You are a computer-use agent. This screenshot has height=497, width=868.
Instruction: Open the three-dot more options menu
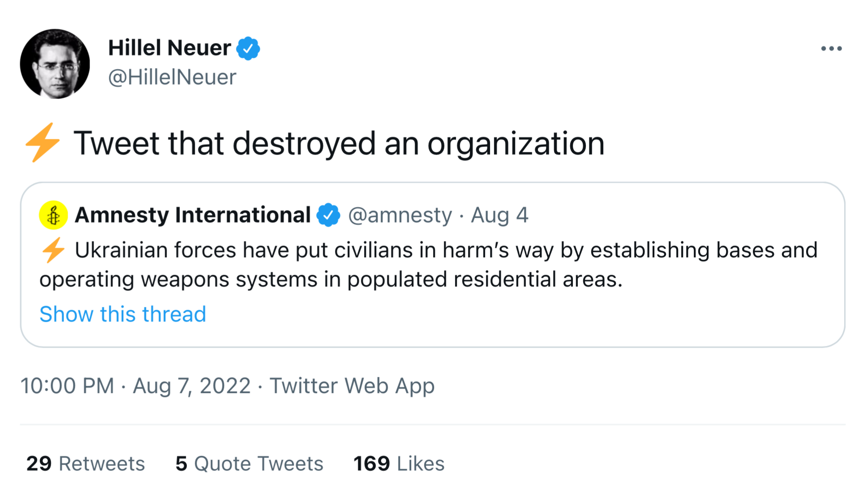point(831,48)
